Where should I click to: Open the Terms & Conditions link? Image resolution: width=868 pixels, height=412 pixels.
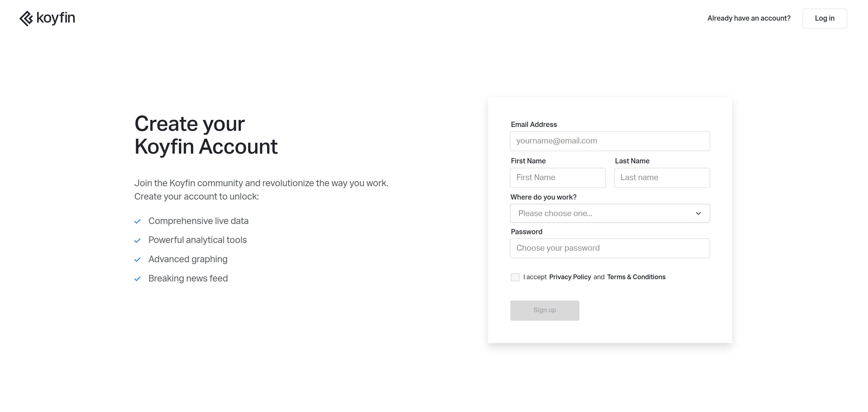click(636, 277)
